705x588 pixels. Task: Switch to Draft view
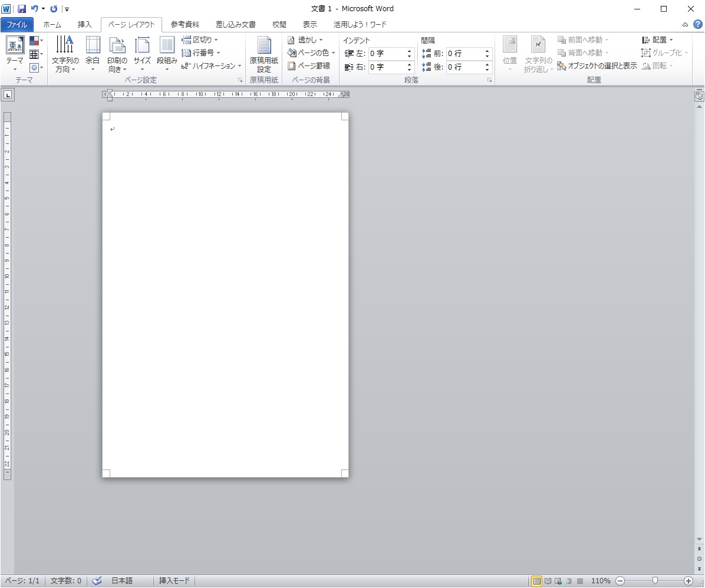click(580, 581)
